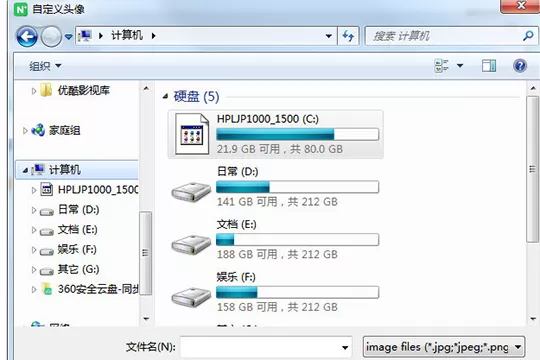
Task: Click the 硬盘 (5) group header
Action: click(x=196, y=96)
